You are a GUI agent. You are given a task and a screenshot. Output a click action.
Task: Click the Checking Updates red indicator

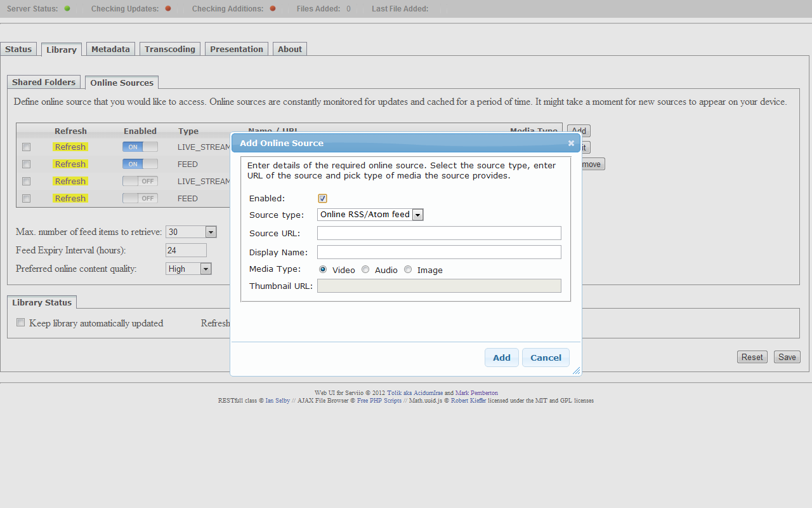pyautogui.click(x=168, y=9)
